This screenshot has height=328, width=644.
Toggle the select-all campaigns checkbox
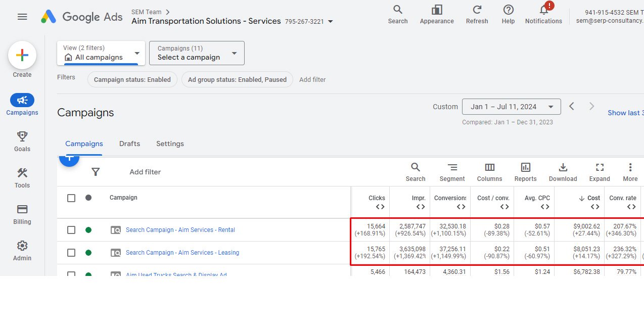point(71,198)
